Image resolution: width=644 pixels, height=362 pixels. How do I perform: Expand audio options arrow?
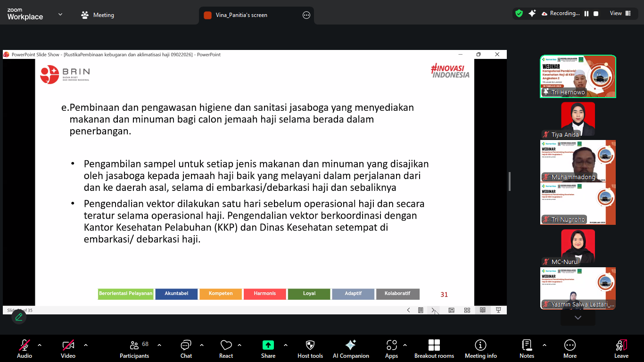point(40,345)
